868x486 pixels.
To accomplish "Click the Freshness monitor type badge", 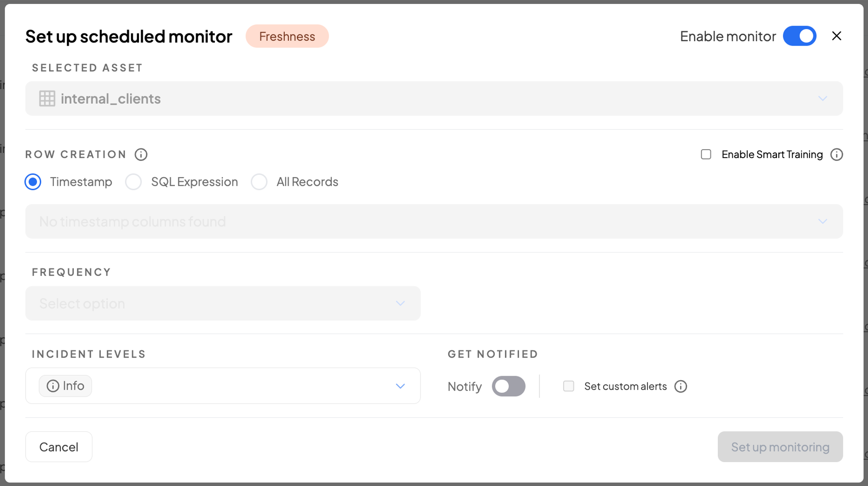I will pyautogui.click(x=287, y=36).
